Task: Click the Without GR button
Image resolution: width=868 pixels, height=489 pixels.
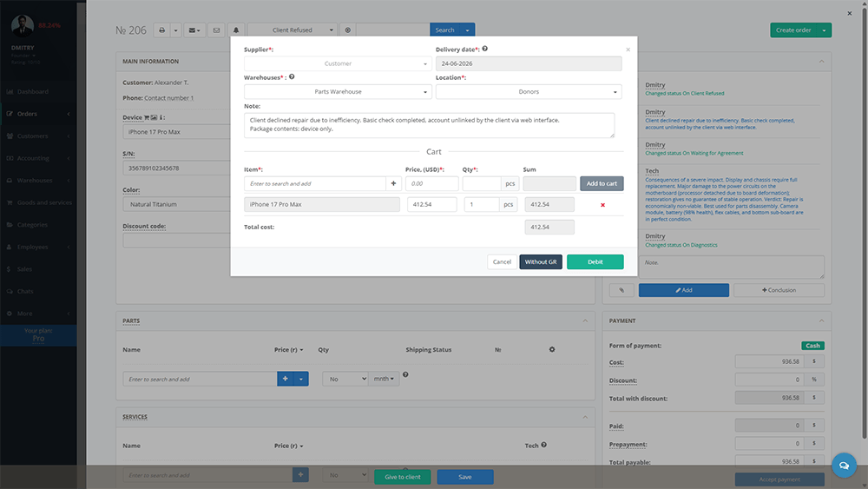Action: pos(541,262)
